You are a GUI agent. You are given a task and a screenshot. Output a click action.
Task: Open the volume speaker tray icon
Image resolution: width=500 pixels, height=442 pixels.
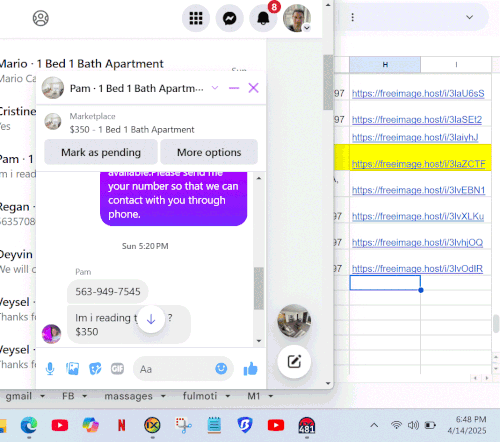click(413, 425)
